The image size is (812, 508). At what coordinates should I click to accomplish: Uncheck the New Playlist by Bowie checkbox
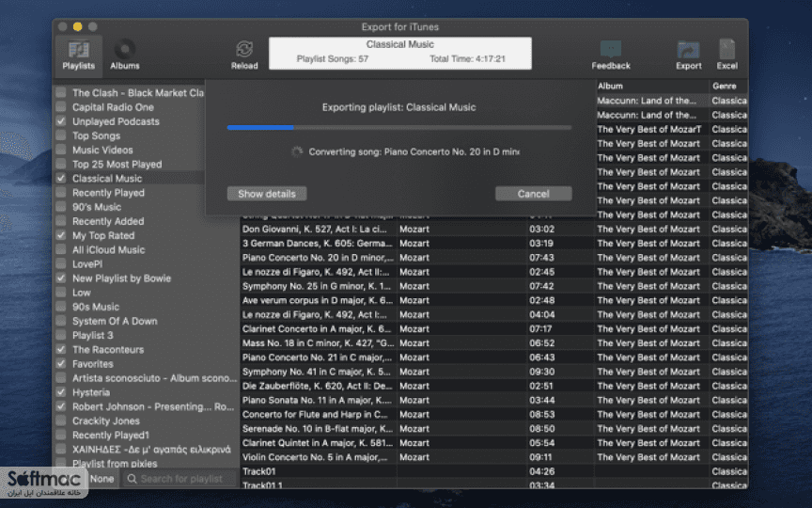point(61,278)
